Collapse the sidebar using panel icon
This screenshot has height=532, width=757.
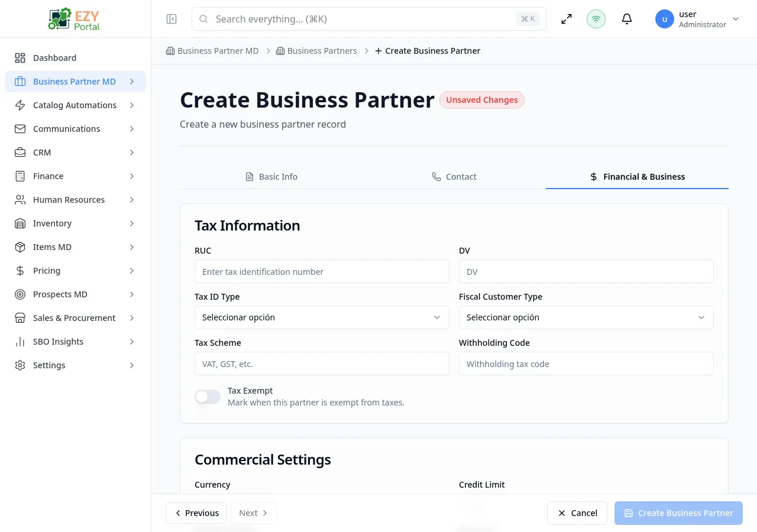[x=171, y=19]
